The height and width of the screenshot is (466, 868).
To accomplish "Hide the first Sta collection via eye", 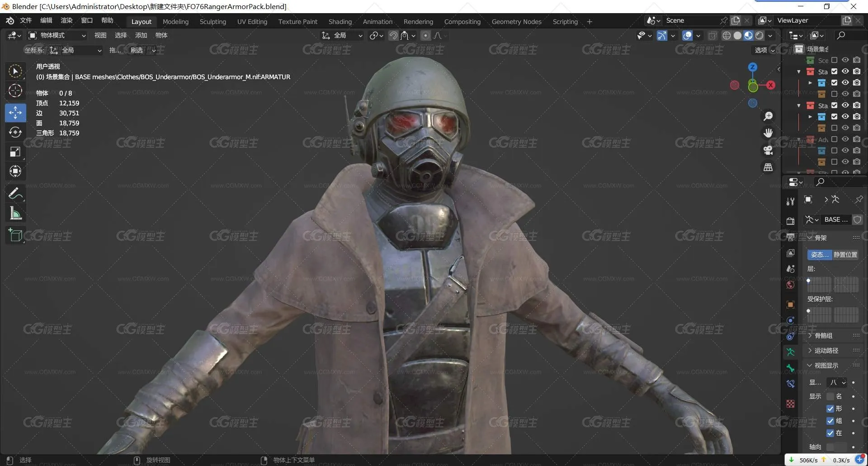I will [x=845, y=71].
